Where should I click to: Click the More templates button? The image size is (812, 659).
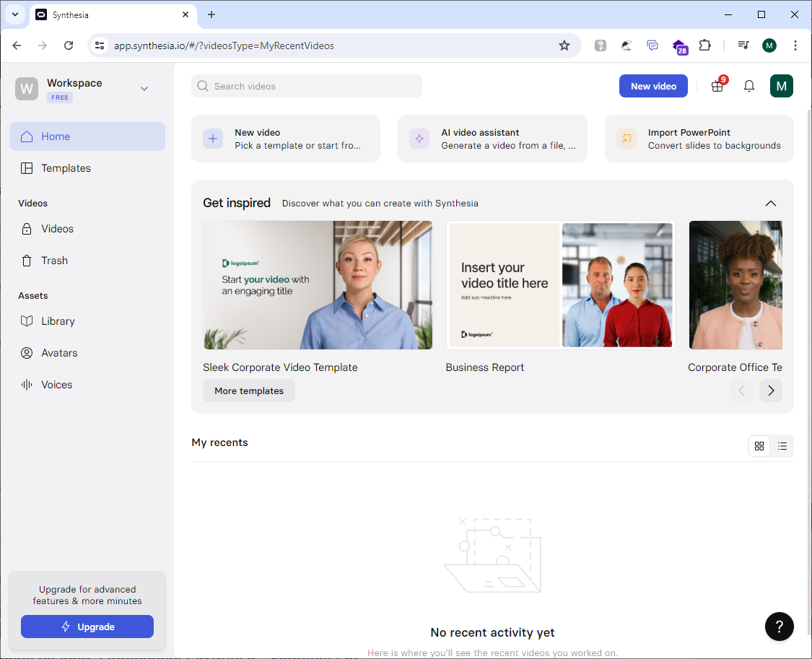click(x=248, y=390)
